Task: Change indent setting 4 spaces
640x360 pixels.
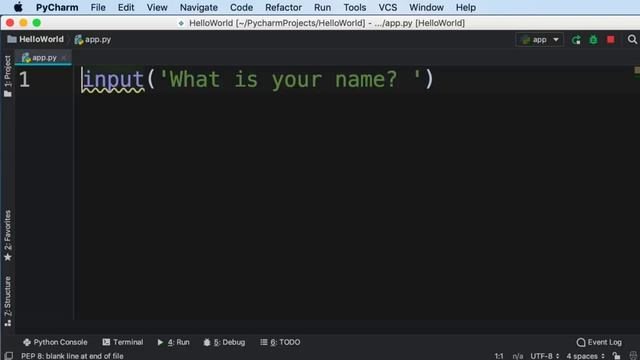Action: pos(585,356)
